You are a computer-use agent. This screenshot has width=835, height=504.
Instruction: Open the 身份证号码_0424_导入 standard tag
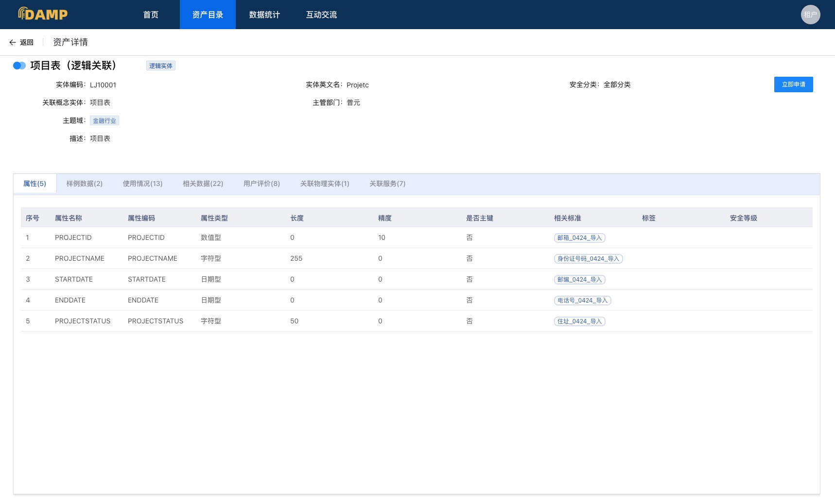[588, 259]
